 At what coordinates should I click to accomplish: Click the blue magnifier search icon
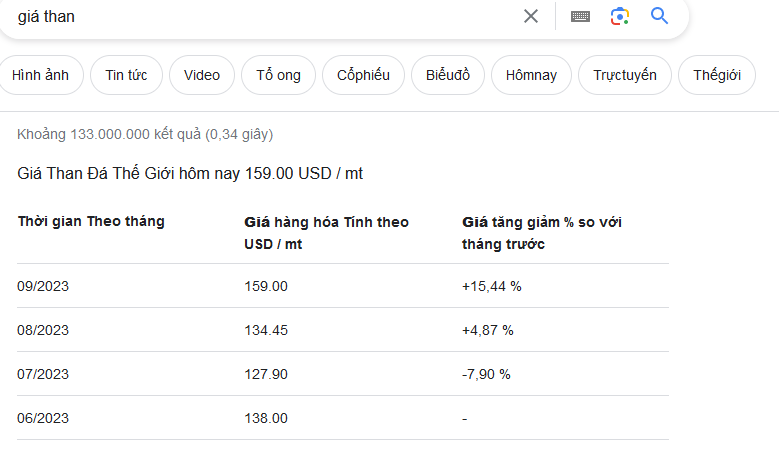tap(659, 16)
